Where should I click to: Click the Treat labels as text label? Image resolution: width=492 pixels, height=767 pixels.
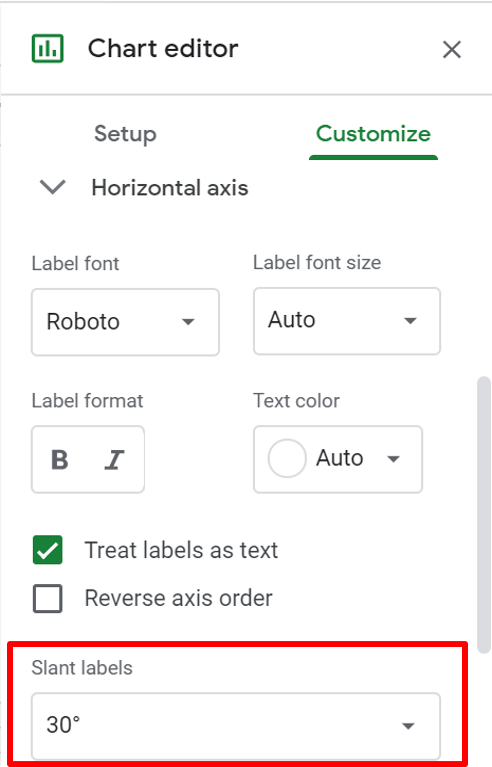pyautogui.click(x=181, y=550)
